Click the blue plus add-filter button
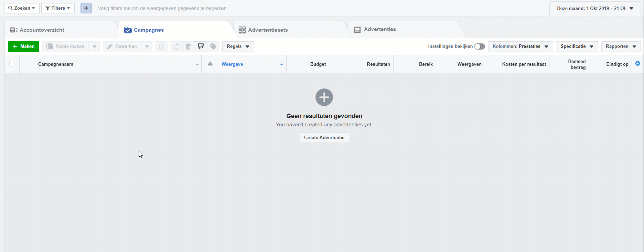The image size is (644, 252). (86, 8)
